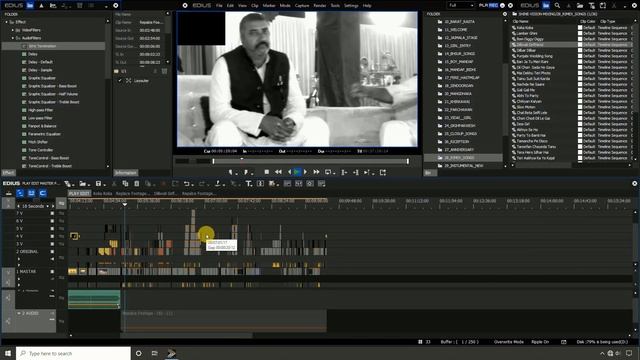Step to the previous frame
Screen dimensions: 640x360
click(289, 172)
